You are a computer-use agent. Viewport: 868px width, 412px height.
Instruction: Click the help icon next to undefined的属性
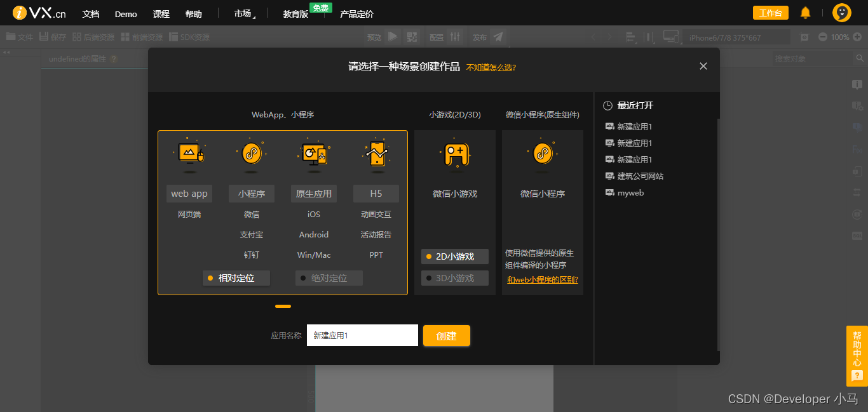pos(114,59)
